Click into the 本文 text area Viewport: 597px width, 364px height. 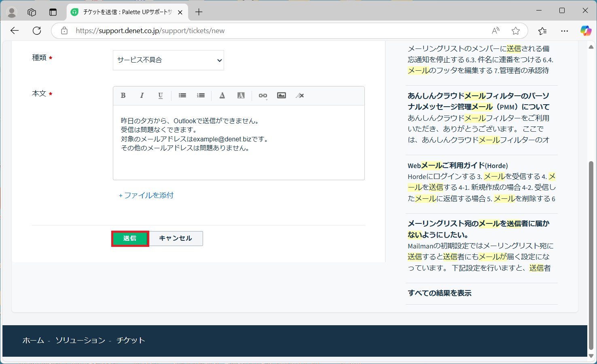[239, 143]
